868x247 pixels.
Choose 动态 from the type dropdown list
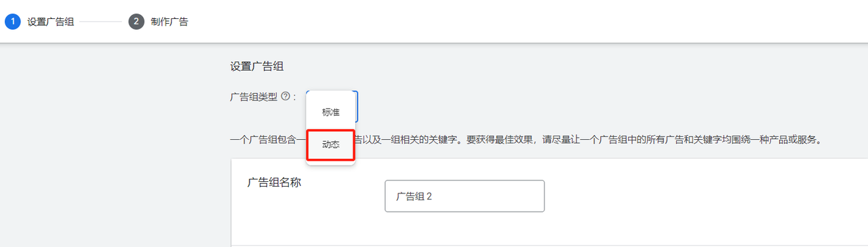(331, 145)
